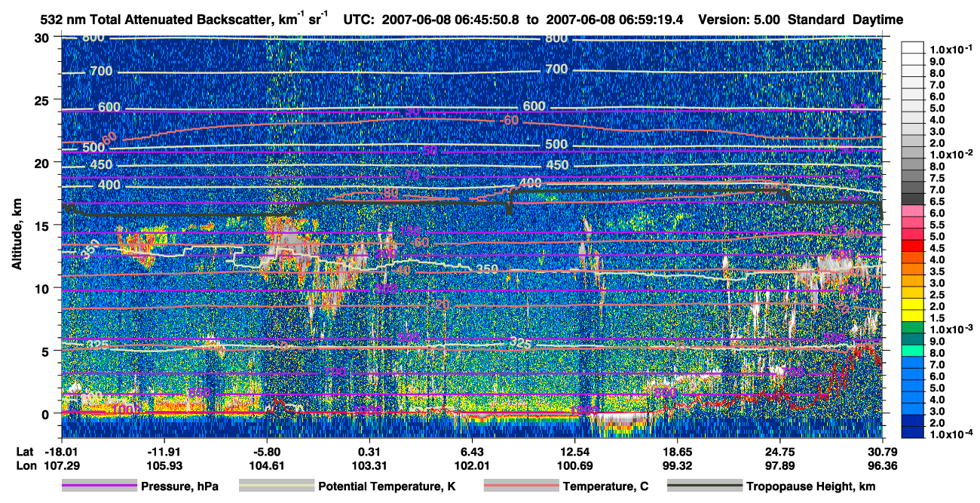
Task: Click the colorbar label '4.5'
Action: [937, 248]
